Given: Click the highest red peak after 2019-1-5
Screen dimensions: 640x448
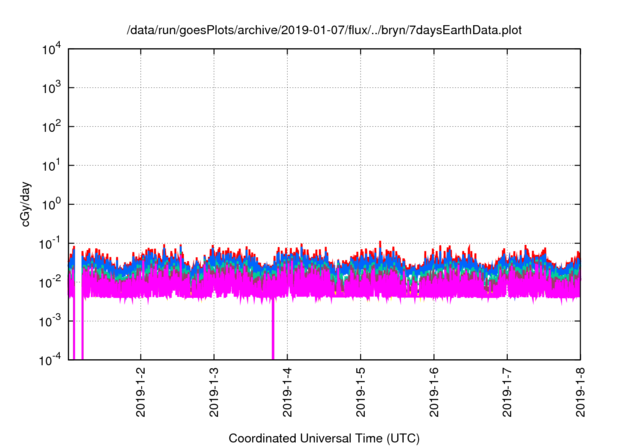Looking at the screenshot, I should click(380, 244).
